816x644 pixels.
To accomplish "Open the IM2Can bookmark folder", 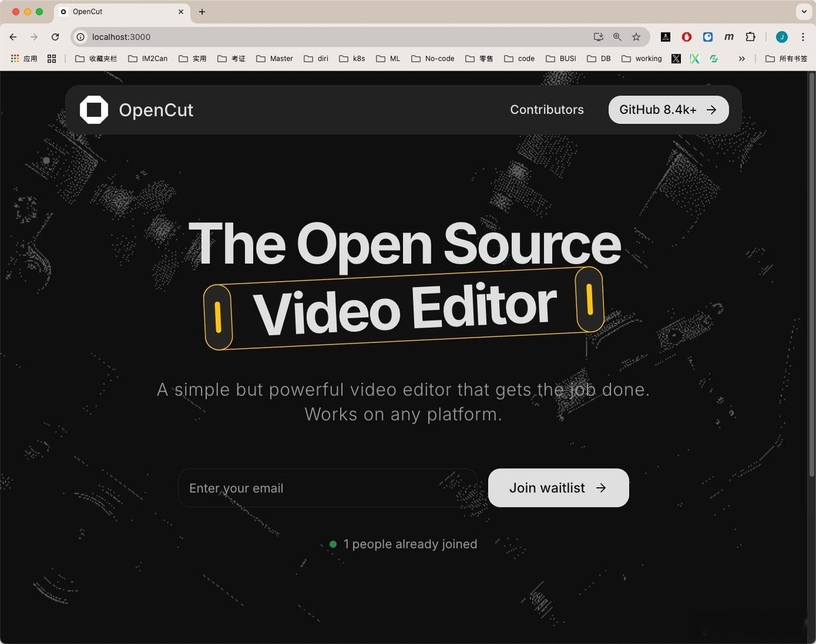I will (x=148, y=59).
